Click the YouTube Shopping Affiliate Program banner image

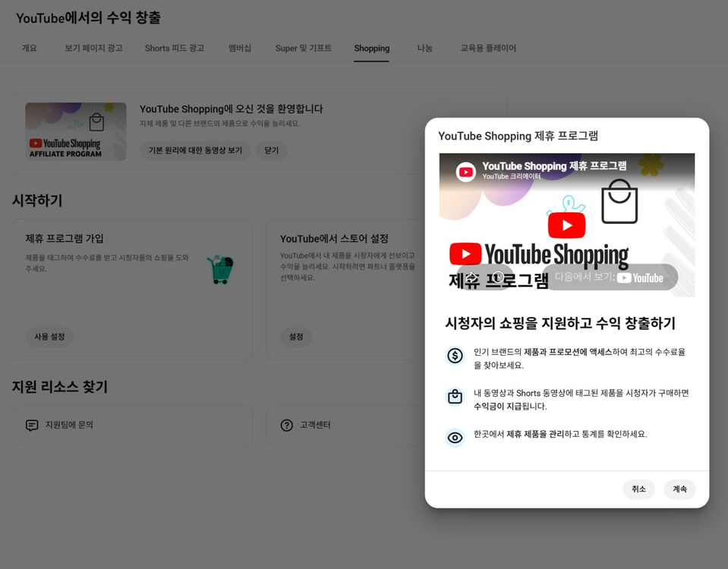[75, 130]
